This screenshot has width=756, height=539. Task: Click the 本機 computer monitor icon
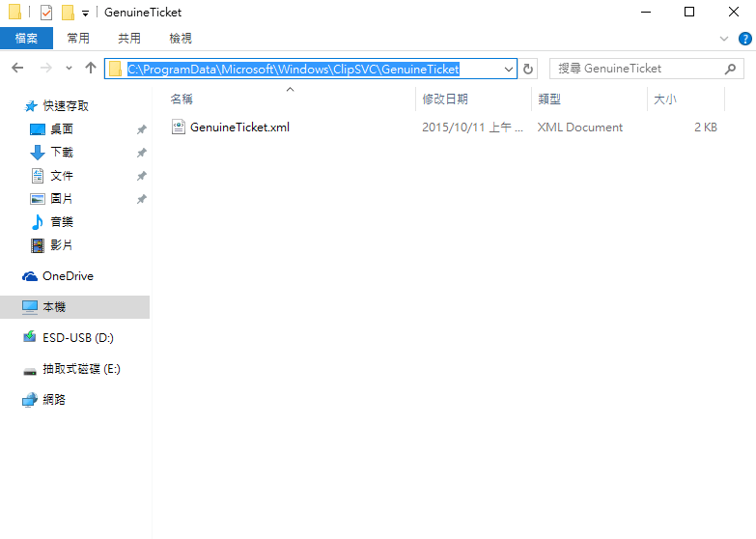30,307
